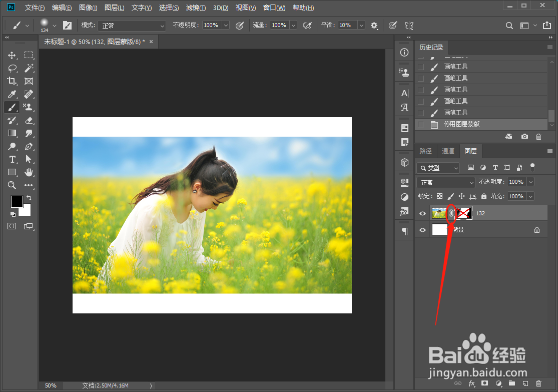Select the Move tool
Viewport: 558px width, 392px height.
coord(12,55)
